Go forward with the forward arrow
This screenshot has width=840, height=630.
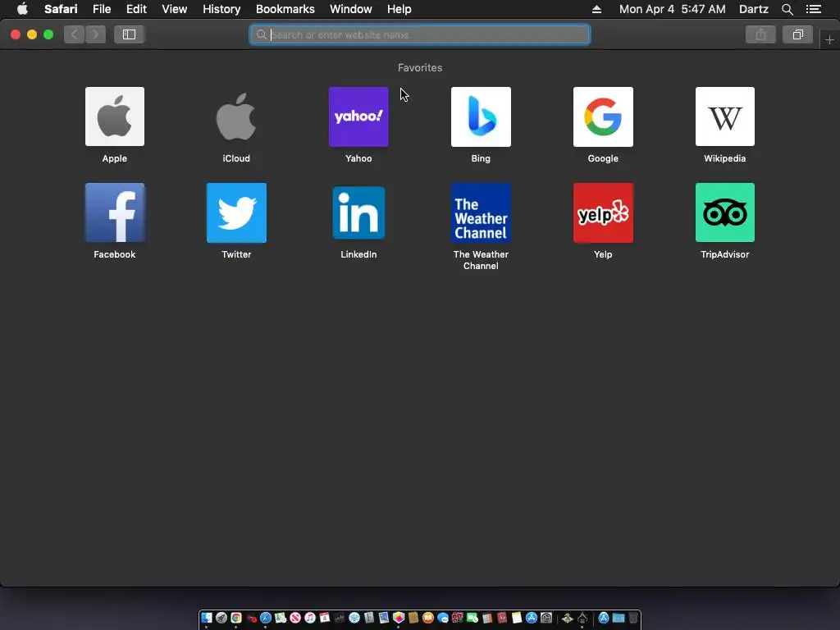coord(95,34)
